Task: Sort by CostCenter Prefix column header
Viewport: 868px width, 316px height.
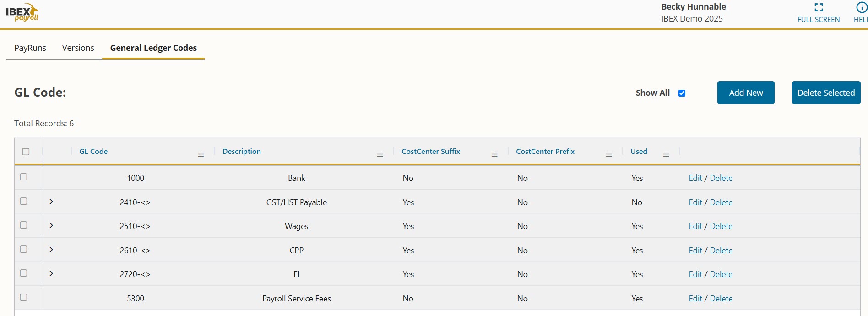Action: 545,151
